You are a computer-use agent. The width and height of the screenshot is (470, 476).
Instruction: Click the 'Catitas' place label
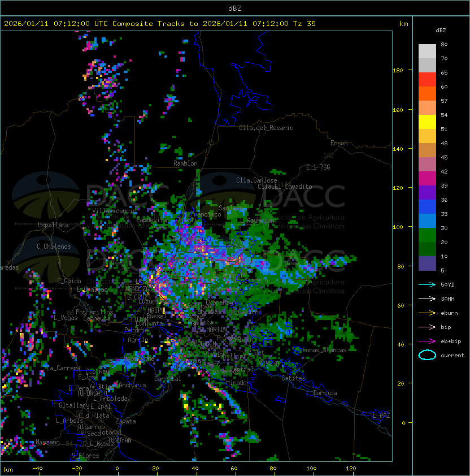click(x=293, y=378)
